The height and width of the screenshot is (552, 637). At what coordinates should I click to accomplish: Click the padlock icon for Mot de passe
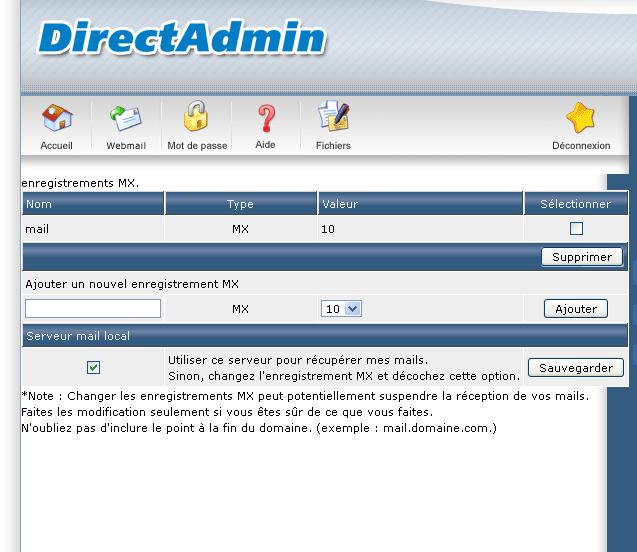tap(196, 116)
